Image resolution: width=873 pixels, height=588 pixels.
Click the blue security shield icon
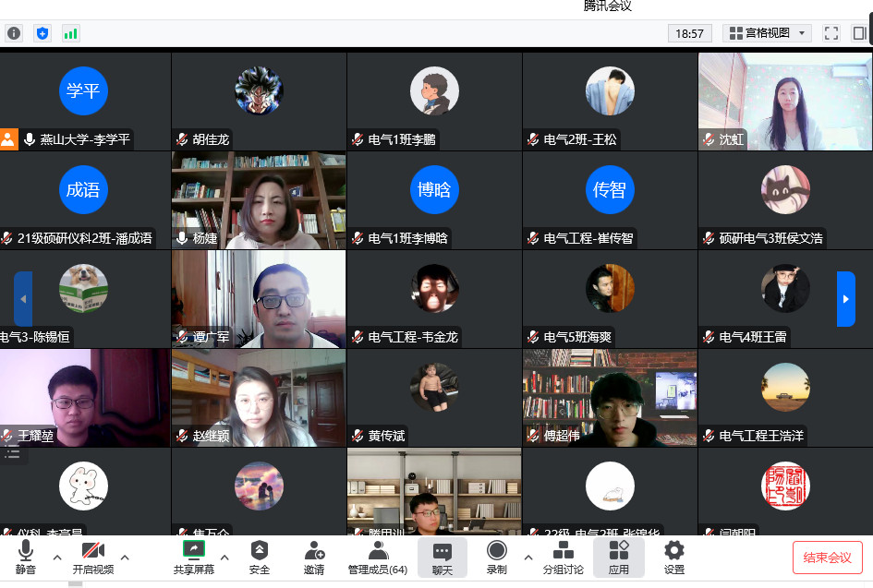42,33
